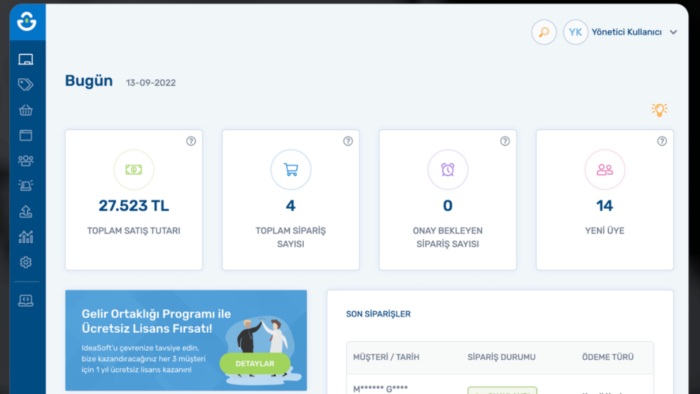This screenshot has height=394, width=700.
Task: Click the total orders value 4
Action: point(291,206)
